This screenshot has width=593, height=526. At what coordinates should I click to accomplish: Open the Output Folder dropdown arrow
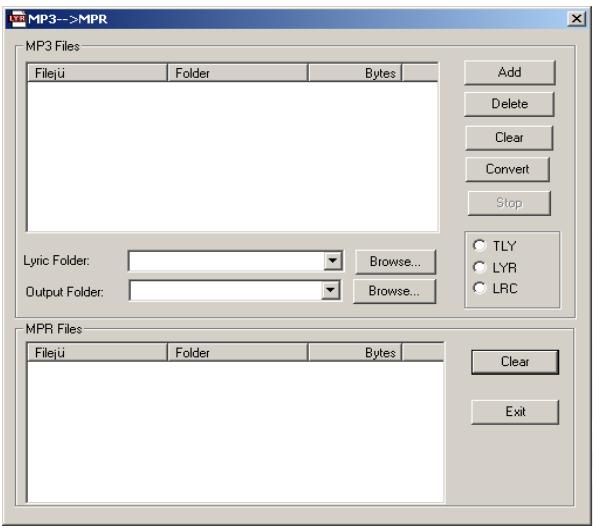[331, 290]
